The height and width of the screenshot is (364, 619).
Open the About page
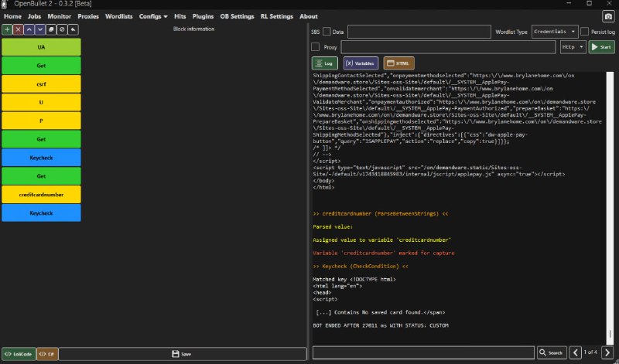(308, 16)
